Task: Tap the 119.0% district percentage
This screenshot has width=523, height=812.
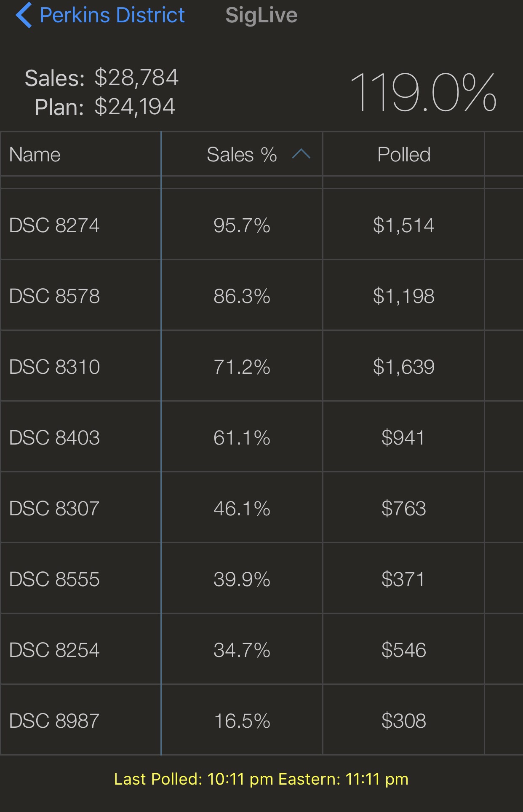Action: 423,92
